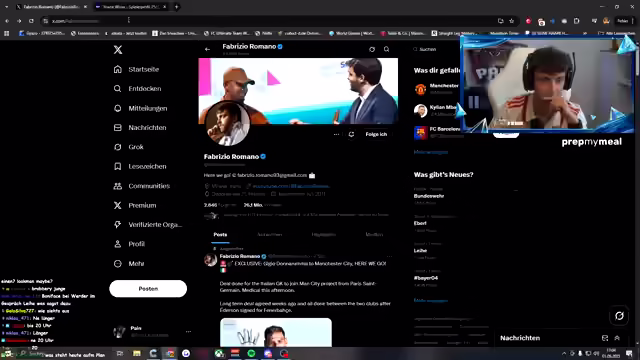This screenshot has height=360, width=640.
Task: Open the tab search dropdown arrow
Action: (7, 7)
